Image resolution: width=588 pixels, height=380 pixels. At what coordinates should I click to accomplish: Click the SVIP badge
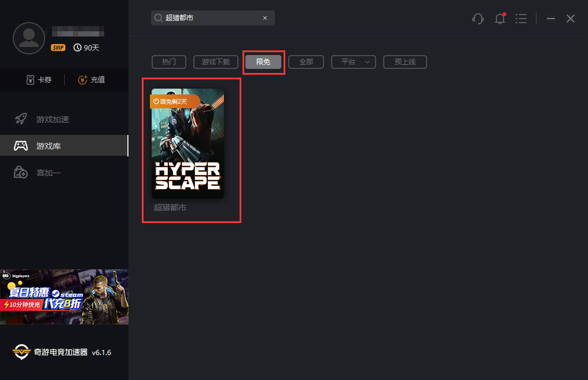click(x=58, y=47)
